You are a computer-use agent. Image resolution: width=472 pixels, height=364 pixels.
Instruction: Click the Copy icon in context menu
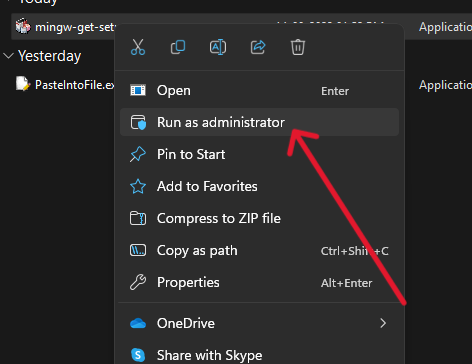click(x=178, y=47)
